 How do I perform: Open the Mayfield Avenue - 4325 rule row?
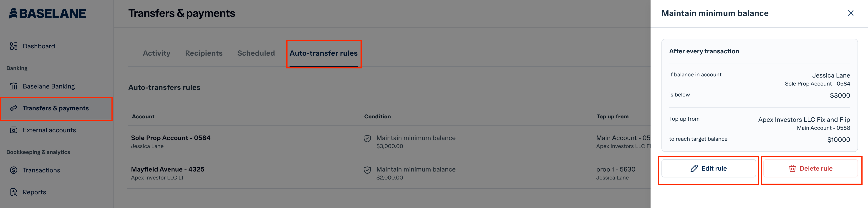[389, 173]
